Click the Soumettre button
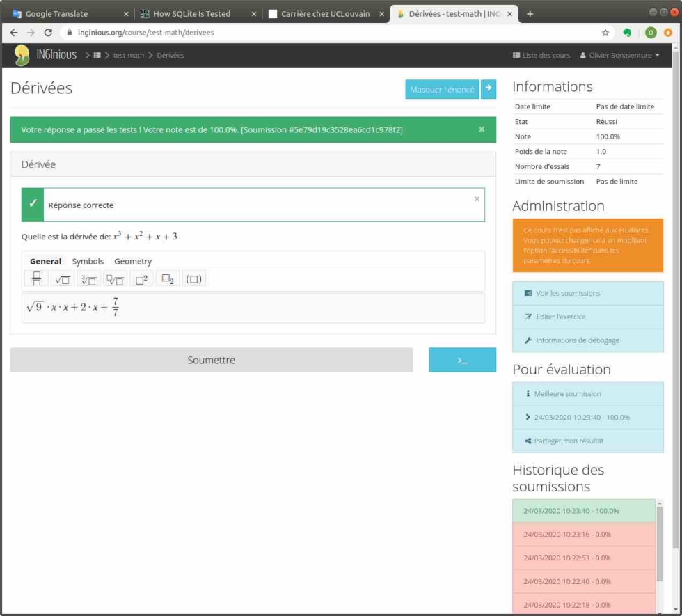 211,360
